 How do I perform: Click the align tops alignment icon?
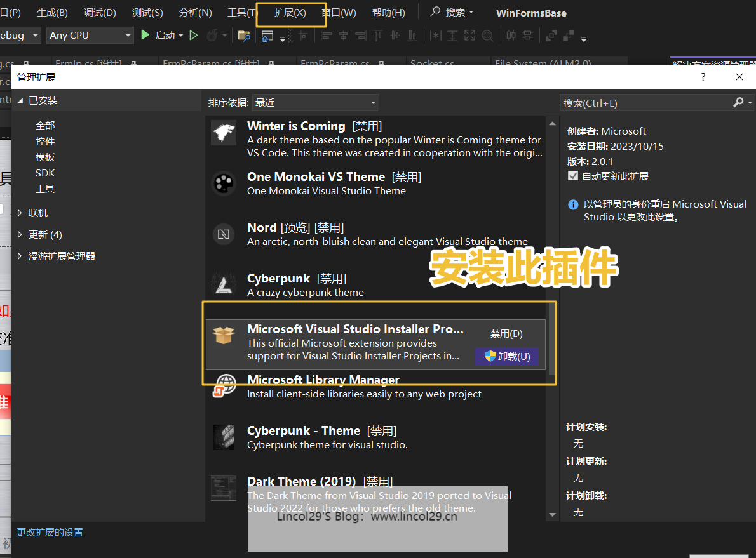tap(377, 36)
